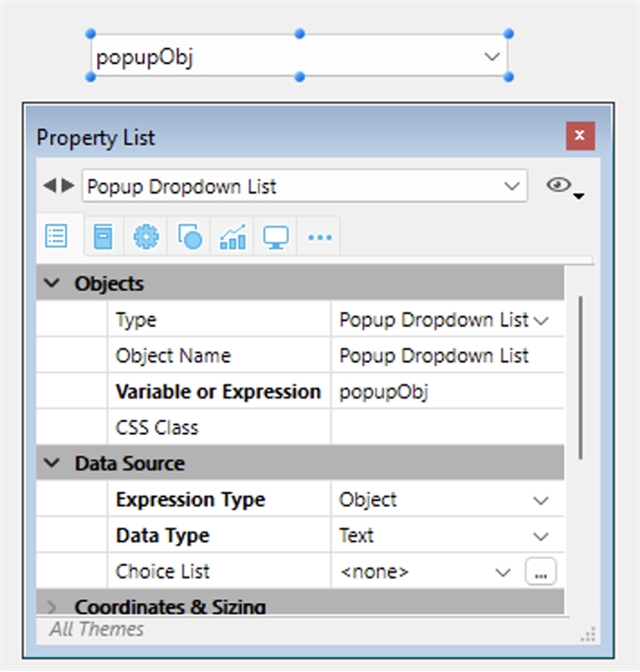
Task: Open the blue form-page tab icon
Action: point(102,237)
